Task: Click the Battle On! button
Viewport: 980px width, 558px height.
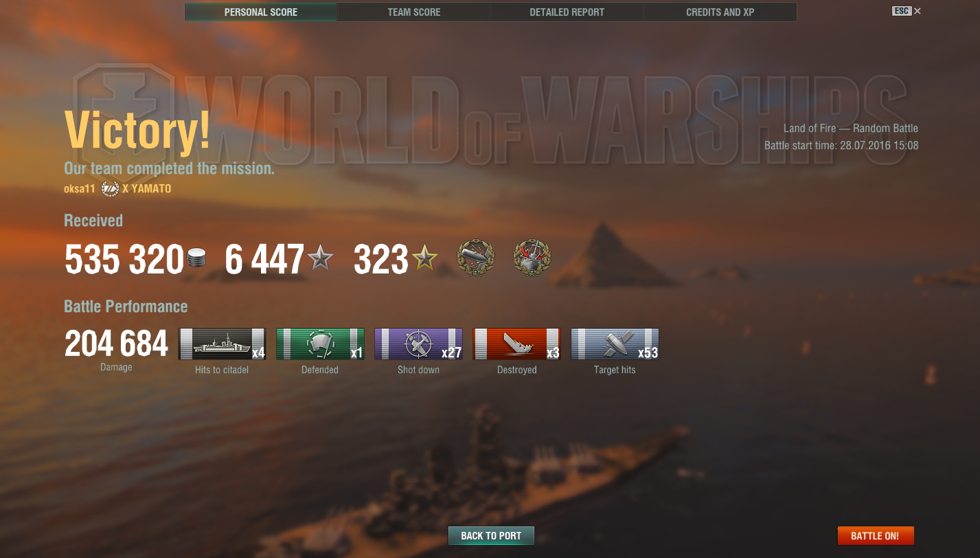Action: point(876,536)
